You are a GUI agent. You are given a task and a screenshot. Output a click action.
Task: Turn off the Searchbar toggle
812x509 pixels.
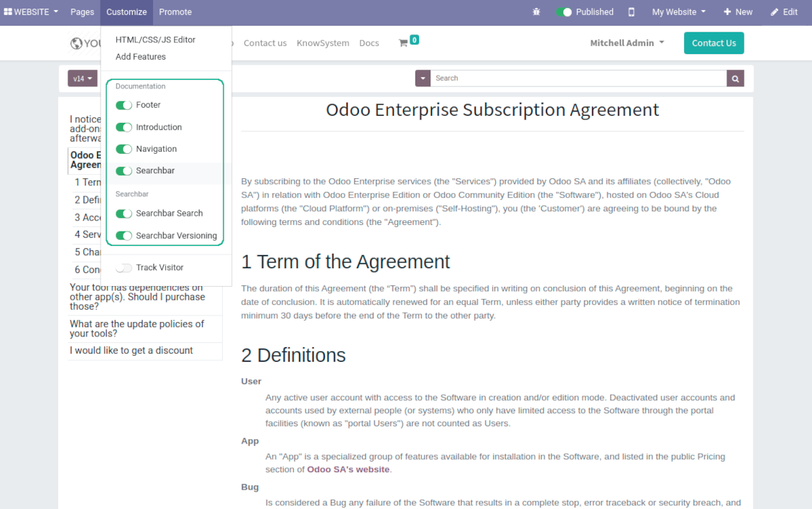[x=124, y=171]
